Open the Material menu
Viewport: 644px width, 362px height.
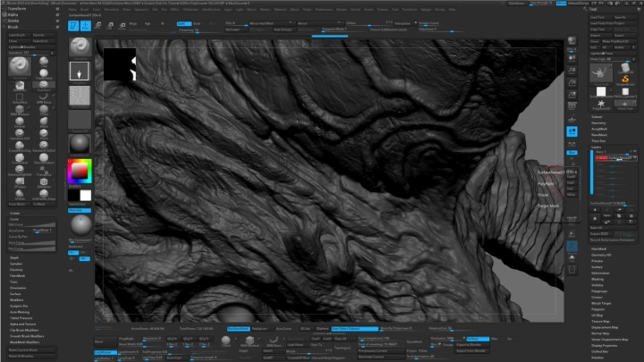280,10
